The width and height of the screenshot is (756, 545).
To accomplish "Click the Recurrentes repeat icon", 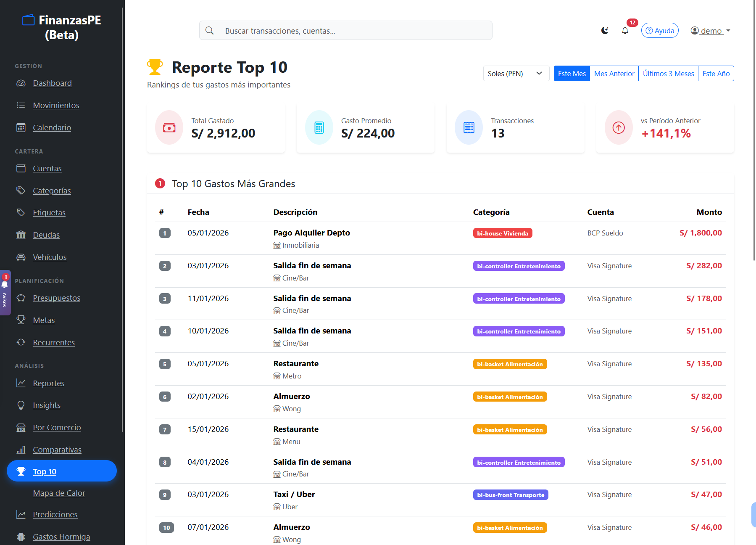I will click(x=21, y=342).
